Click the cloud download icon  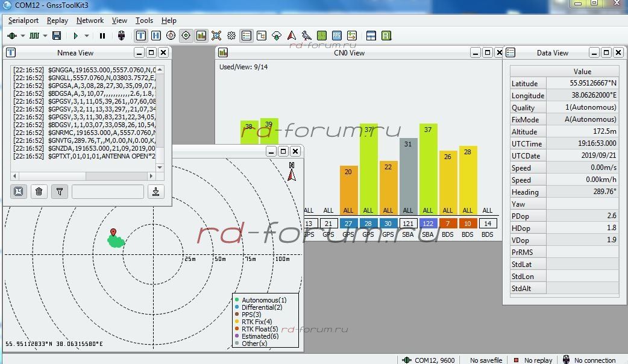click(277, 36)
